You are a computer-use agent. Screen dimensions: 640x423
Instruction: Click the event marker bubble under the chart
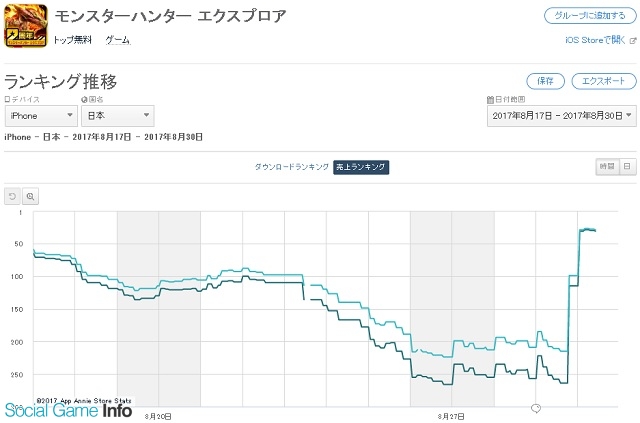(535, 408)
